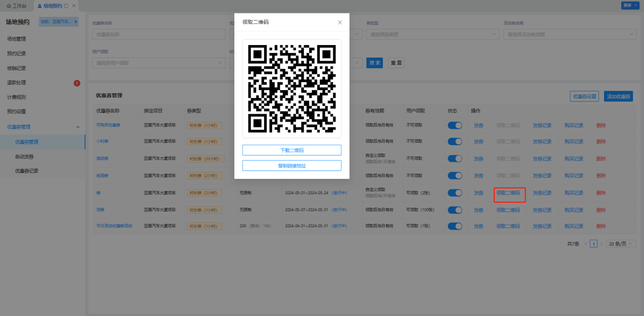Click 删除 for the 小时券 row

pyautogui.click(x=601, y=141)
